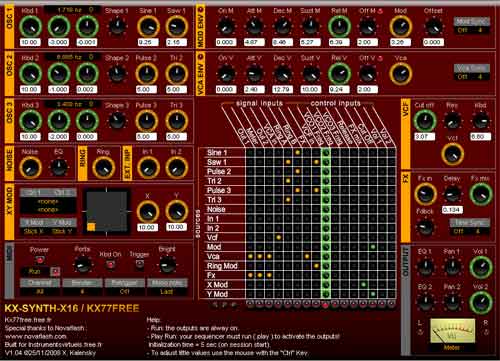Select the Pulse 3 source row label
The image size is (500, 361).
[219, 190]
